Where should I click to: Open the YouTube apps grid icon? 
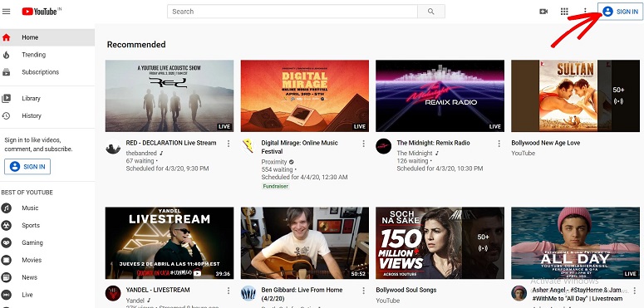(x=564, y=12)
